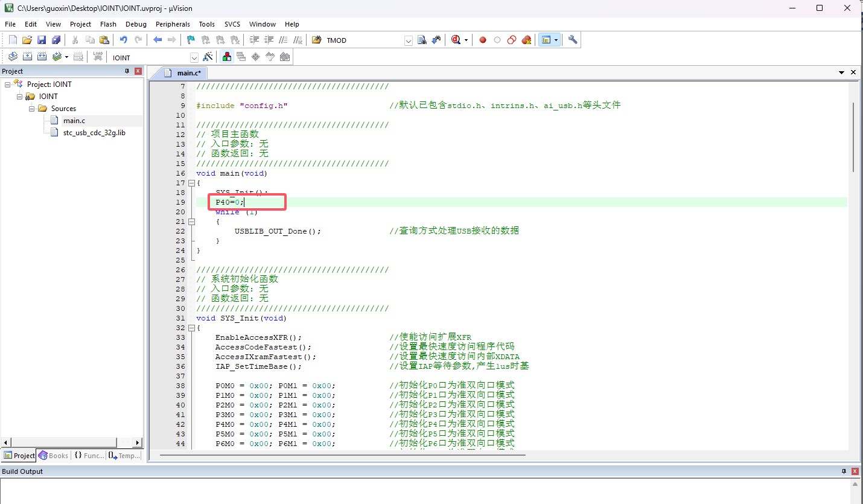This screenshot has height=504, width=863.
Task: Collapse the Sources group
Action: click(x=31, y=109)
